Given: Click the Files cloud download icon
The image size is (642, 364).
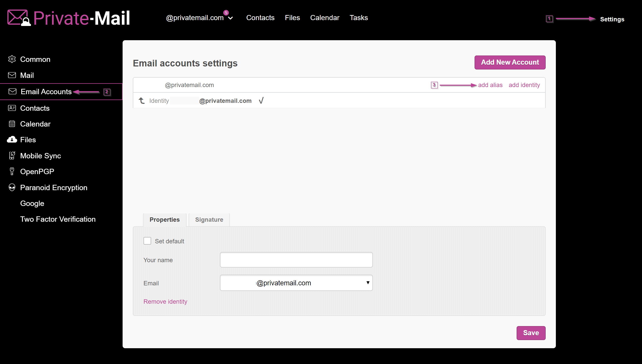Looking at the screenshot, I should (12, 140).
